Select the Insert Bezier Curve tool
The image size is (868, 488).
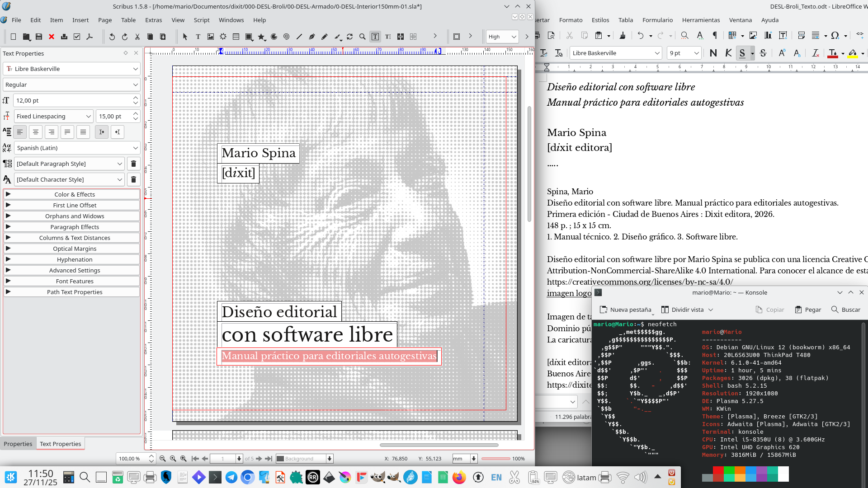coord(311,37)
